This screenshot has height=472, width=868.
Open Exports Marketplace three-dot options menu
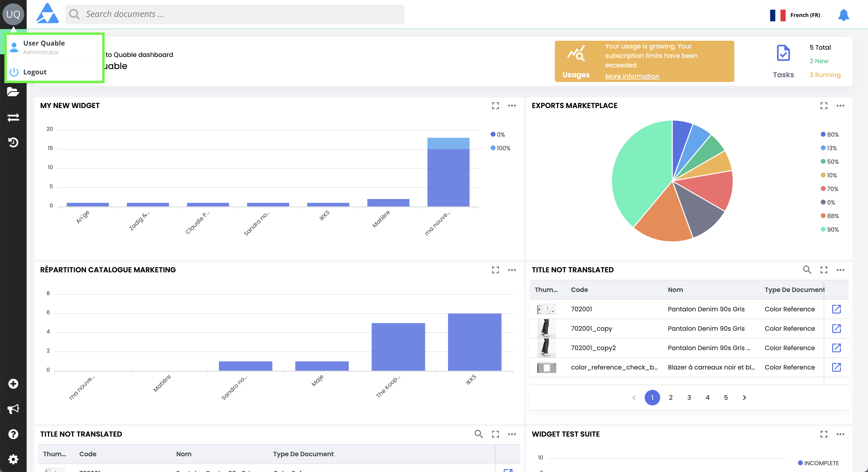(840, 106)
